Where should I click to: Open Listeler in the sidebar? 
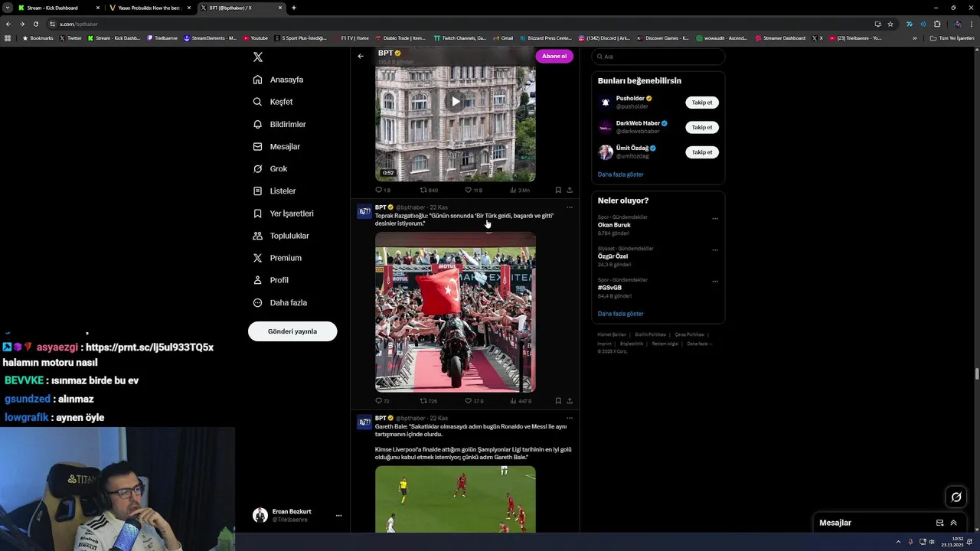point(274,191)
